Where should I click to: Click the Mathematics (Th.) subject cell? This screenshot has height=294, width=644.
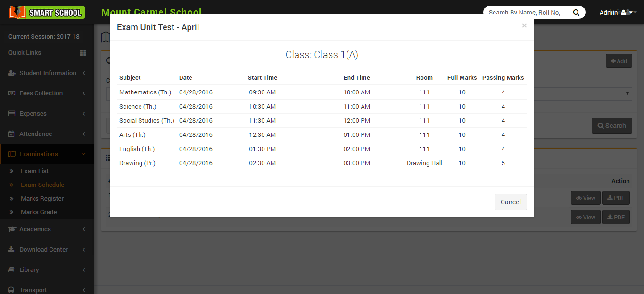pyautogui.click(x=145, y=92)
